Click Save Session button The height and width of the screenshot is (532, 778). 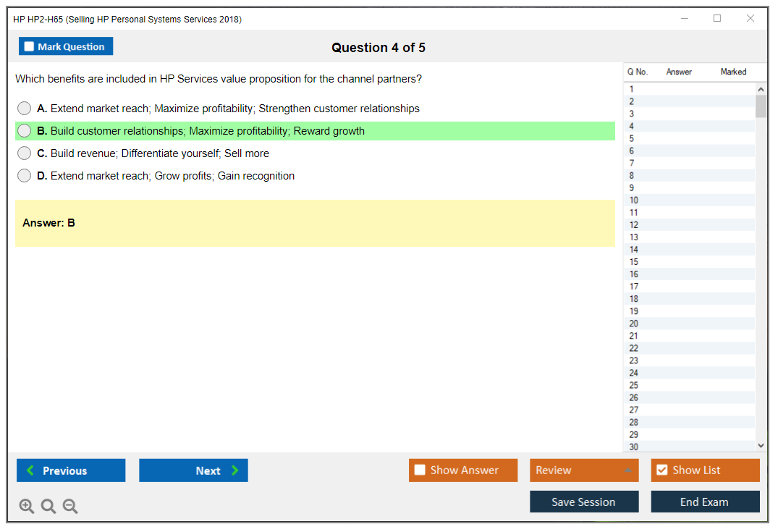pos(584,502)
